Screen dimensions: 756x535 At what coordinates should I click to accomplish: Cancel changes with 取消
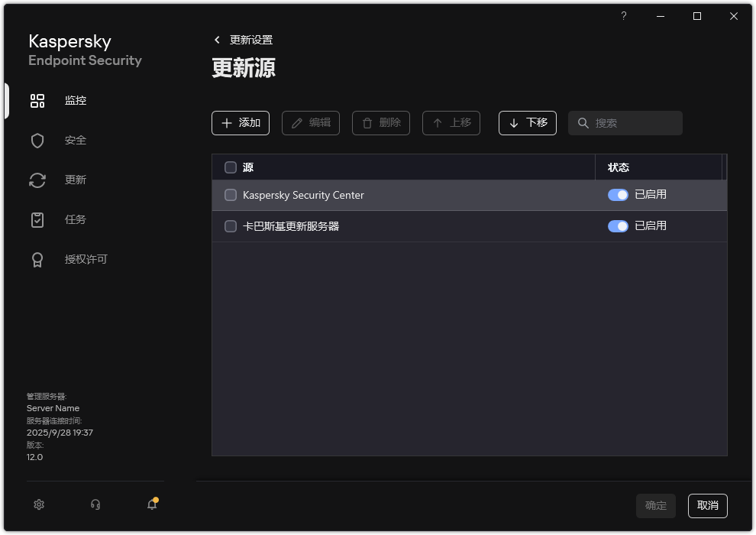[707, 505]
